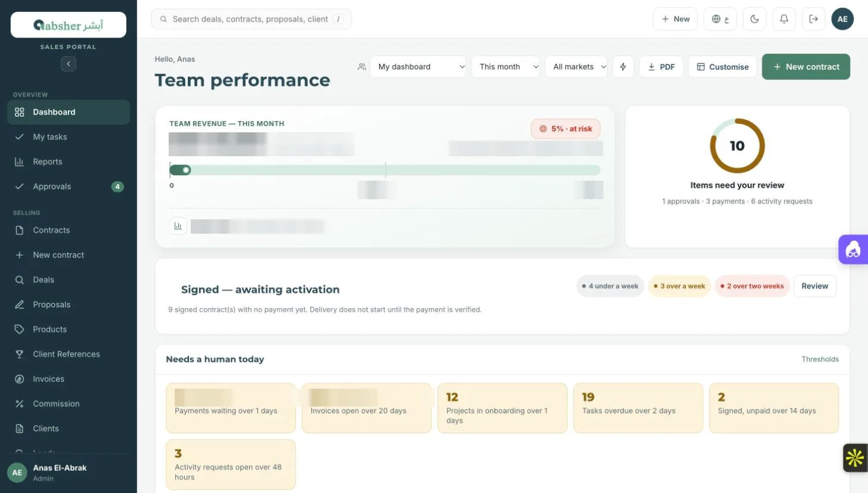This screenshot has width=868, height=493.
Task: Click the lightning bolt quick action button
Action: tap(623, 67)
